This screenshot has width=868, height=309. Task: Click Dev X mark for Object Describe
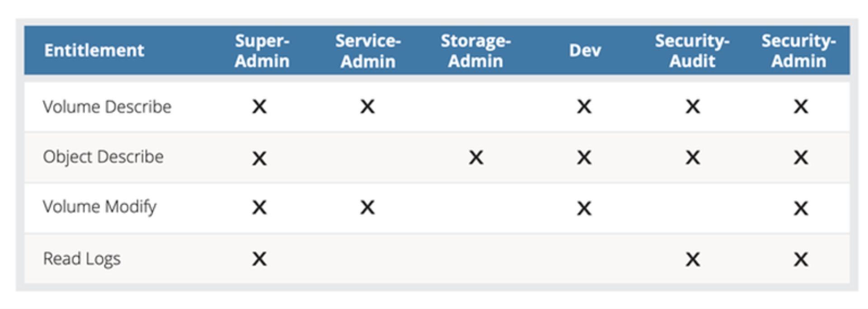click(584, 158)
